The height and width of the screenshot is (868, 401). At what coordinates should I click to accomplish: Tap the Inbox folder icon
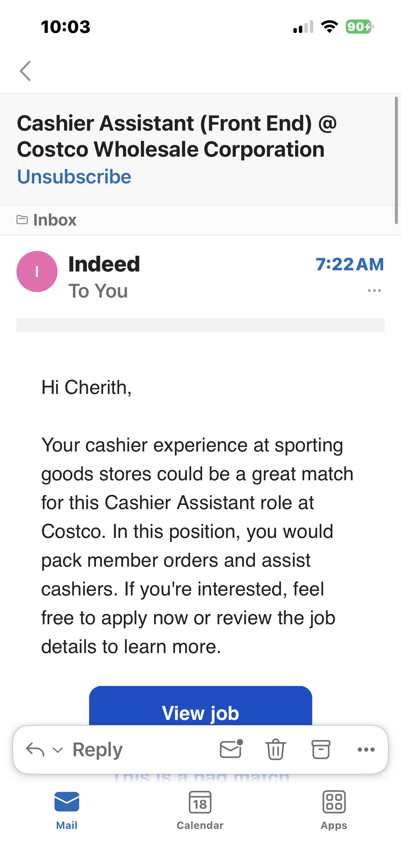click(x=22, y=220)
